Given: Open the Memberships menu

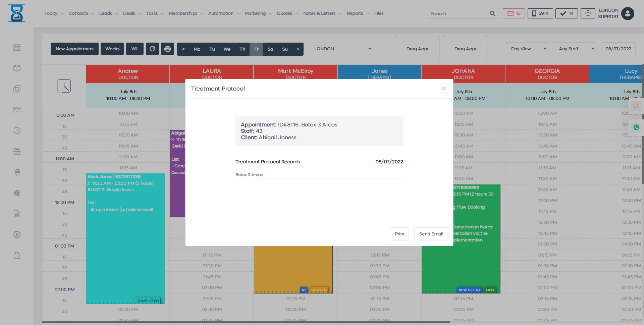Looking at the screenshot, I should [186, 13].
